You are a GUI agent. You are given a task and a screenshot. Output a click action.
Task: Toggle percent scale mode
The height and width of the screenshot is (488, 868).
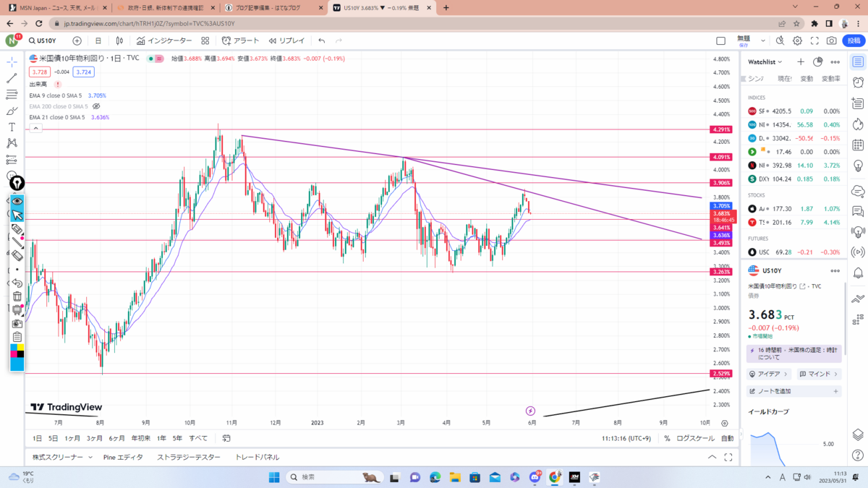(667, 438)
